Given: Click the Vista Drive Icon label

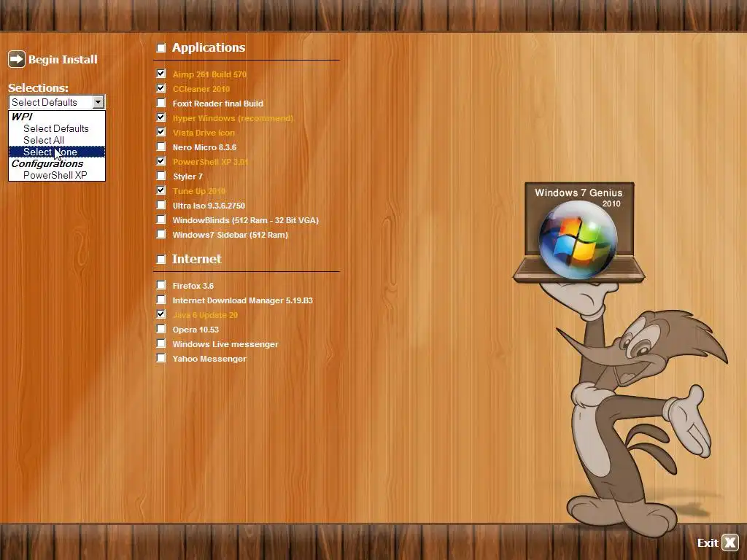Looking at the screenshot, I should (x=204, y=133).
